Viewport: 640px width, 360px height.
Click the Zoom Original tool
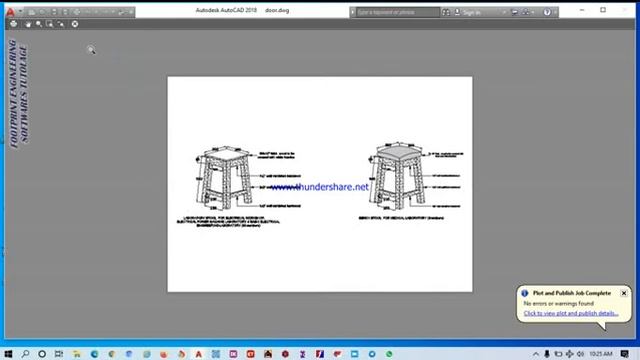pos(60,24)
